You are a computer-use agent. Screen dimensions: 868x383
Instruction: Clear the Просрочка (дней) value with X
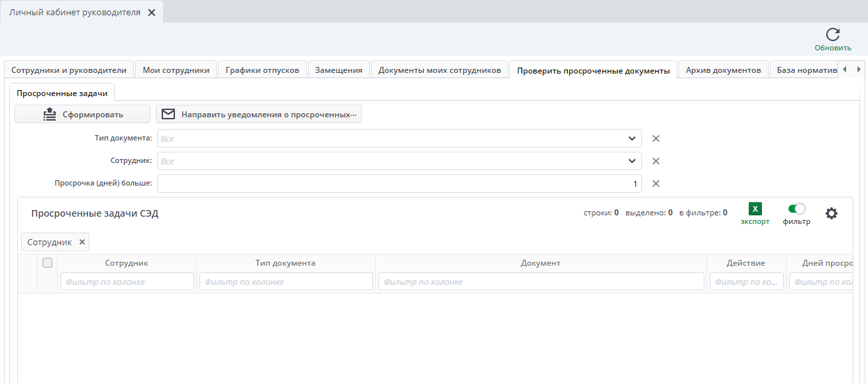pos(656,184)
